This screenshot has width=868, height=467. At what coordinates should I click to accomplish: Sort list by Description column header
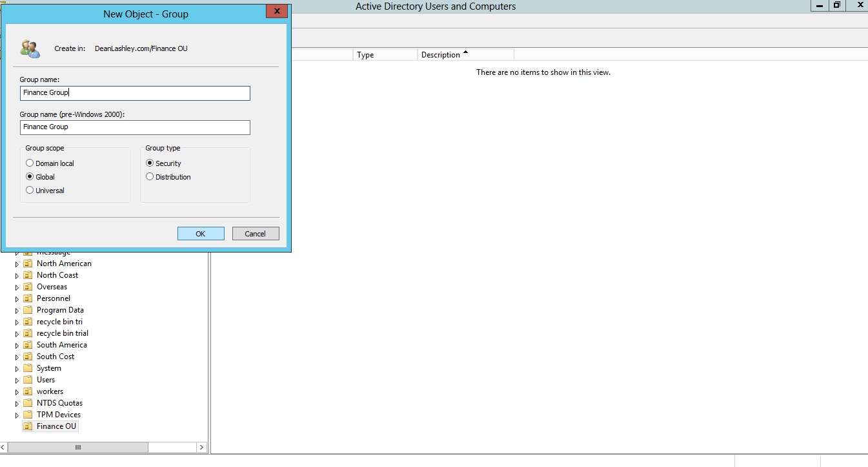(465, 55)
